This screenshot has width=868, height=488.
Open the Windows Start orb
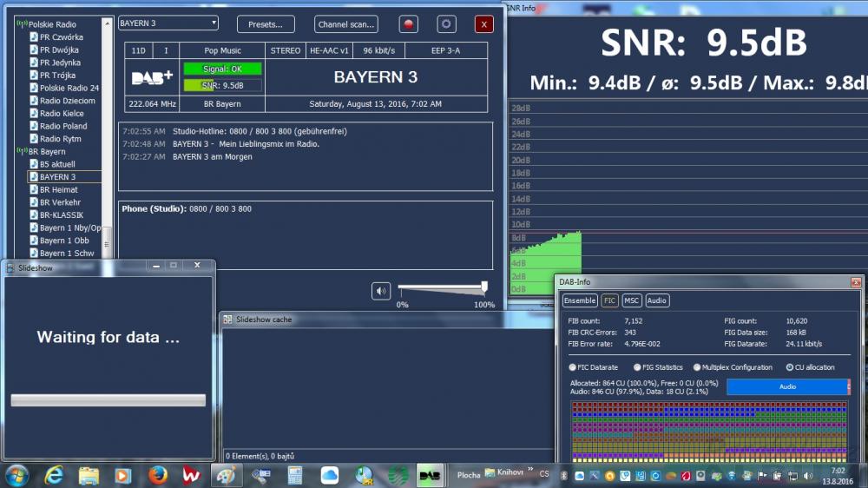coord(16,475)
